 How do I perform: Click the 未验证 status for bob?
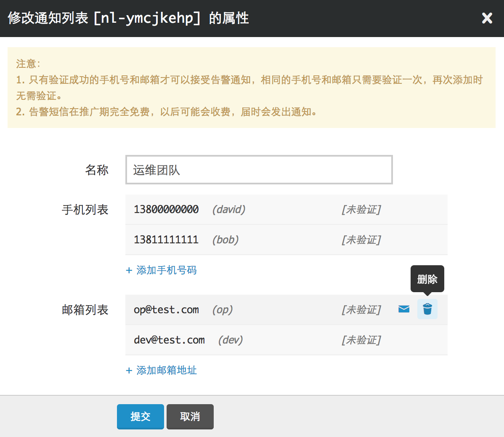[361, 240]
